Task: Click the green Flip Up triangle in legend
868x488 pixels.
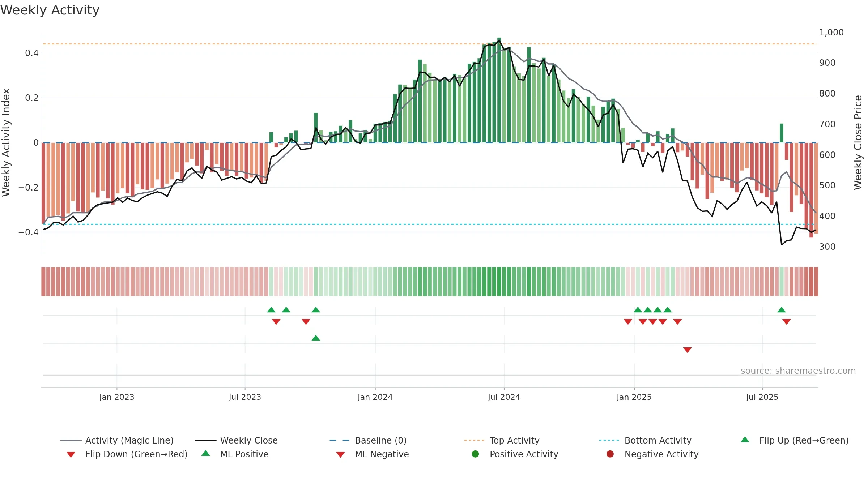Action: 745,440
